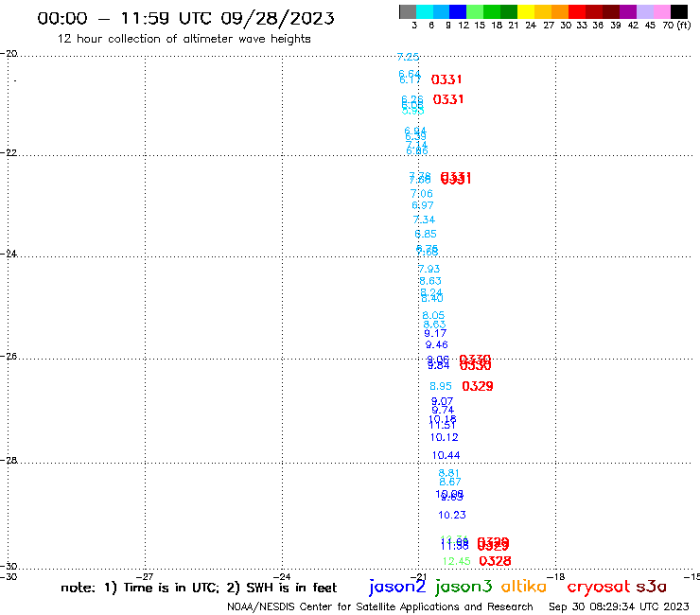Select the green 12.45 wave height value
The height and width of the screenshot is (615, 700).
(x=456, y=561)
